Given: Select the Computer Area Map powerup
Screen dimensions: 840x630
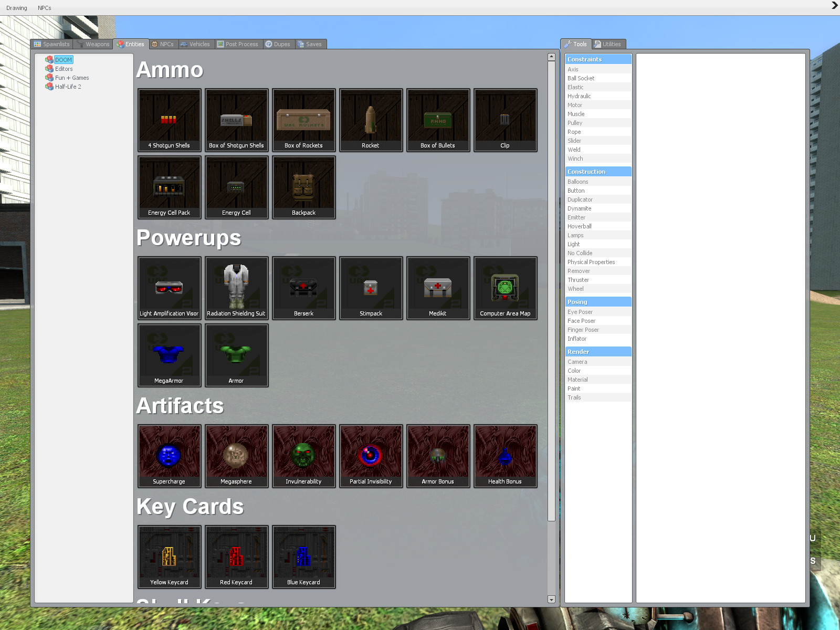Looking at the screenshot, I should (505, 288).
